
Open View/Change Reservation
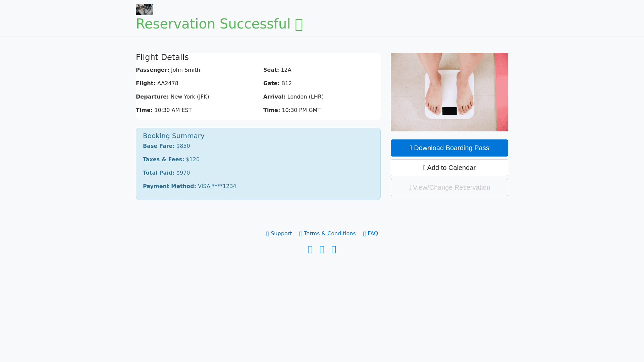(x=449, y=187)
